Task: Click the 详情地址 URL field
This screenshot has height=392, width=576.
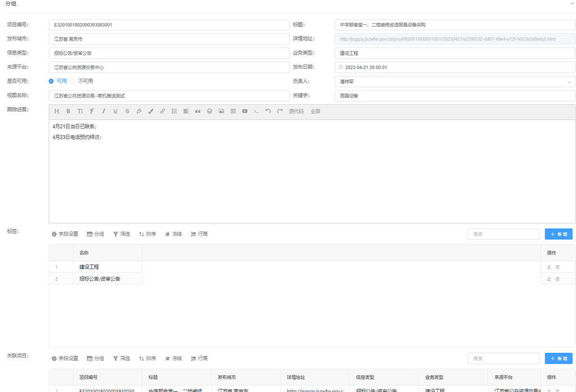Action: tap(455, 39)
